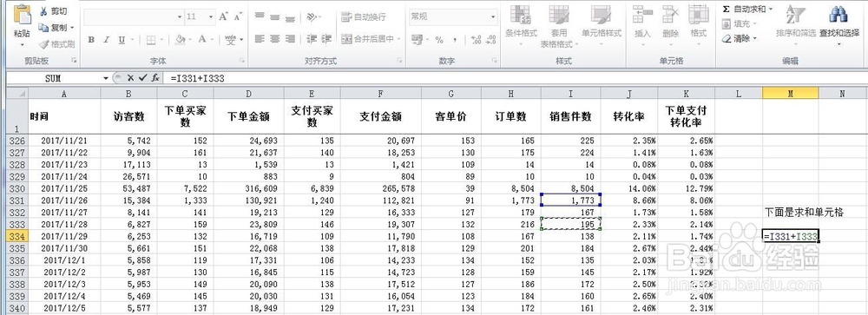Click the font color A icon
This screenshot has width=868, height=315.
[202, 40]
